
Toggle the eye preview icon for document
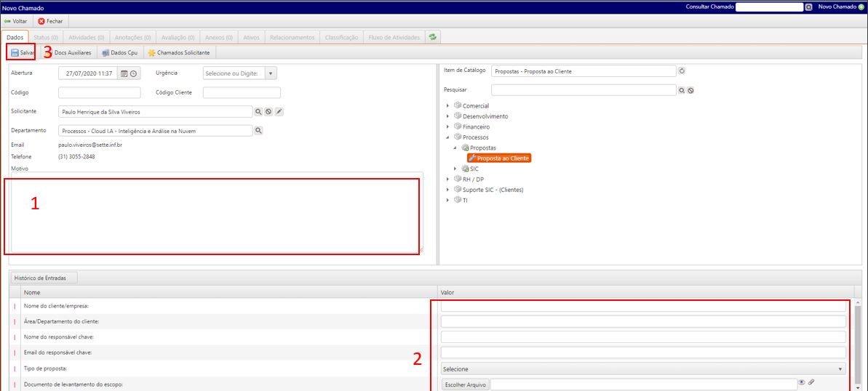click(x=802, y=382)
